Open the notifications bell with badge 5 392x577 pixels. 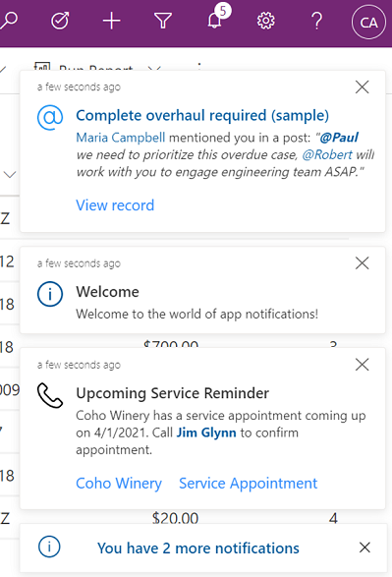(216, 18)
